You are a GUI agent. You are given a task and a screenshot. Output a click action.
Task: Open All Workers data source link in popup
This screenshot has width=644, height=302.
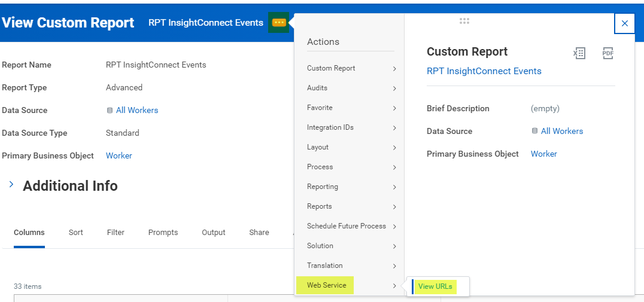[561, 131]
